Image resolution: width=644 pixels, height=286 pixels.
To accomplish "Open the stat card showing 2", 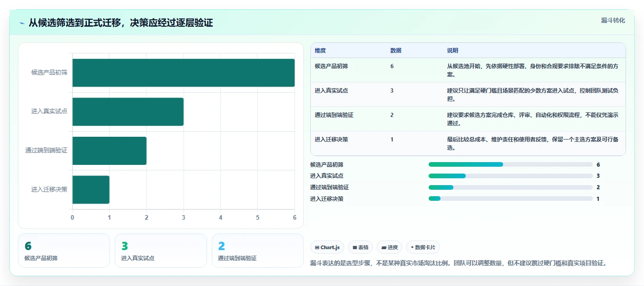I will 258,251.
